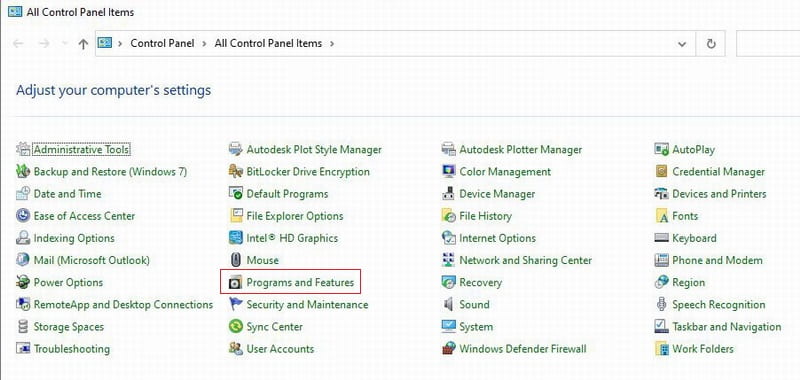Open the Administrative Tools icon
Viewport: 800px width, 380px height.
click(23, 149)
